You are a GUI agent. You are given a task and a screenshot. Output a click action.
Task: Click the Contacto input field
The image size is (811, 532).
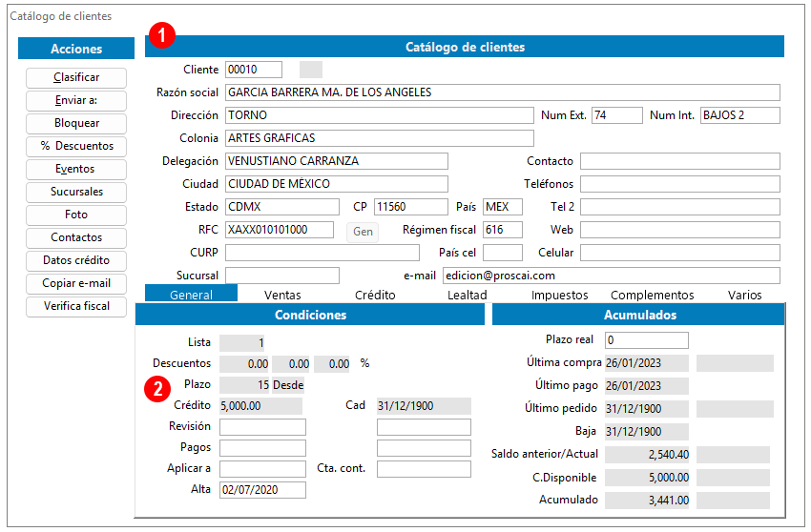click(x=680, y=161)
